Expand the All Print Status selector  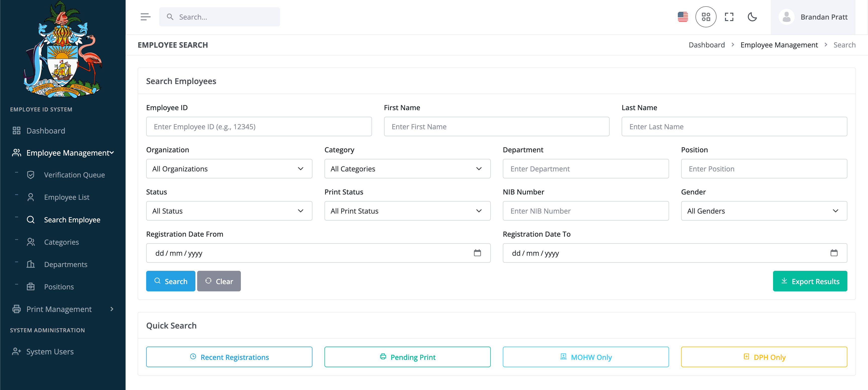[407, 211]
